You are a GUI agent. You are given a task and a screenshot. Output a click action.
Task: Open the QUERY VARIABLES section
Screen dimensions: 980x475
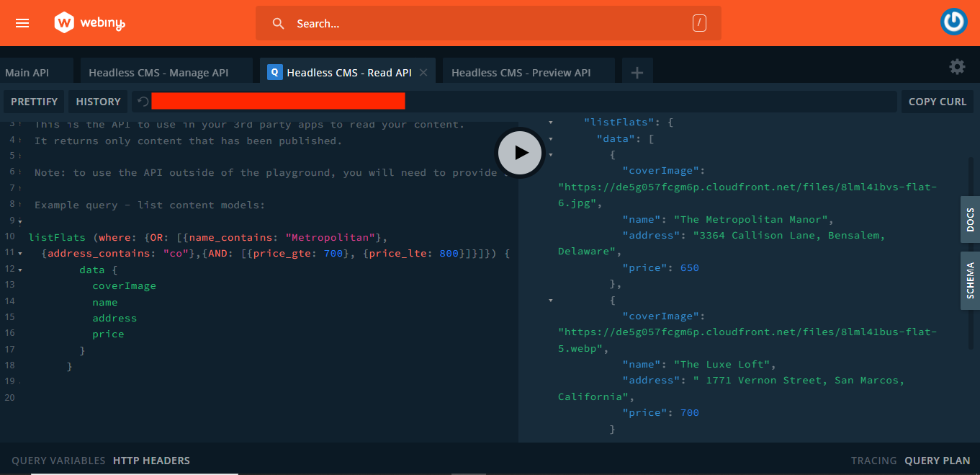(x=58, y=460)
